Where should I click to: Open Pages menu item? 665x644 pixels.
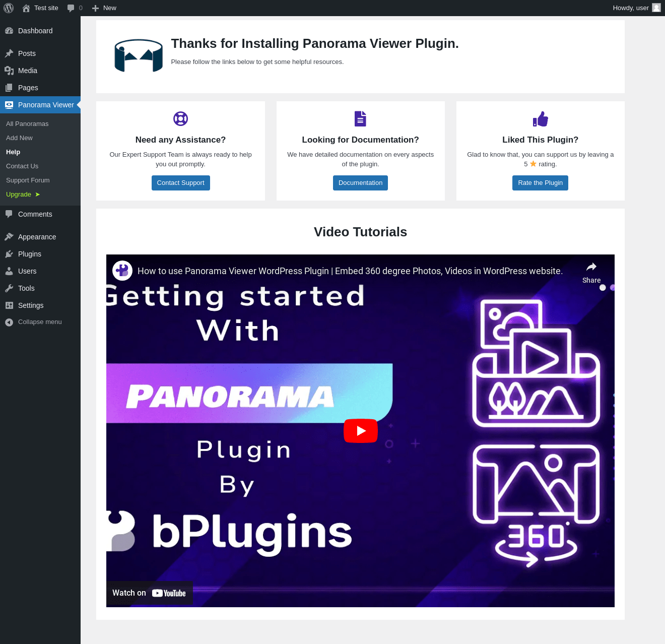point(40,88)
